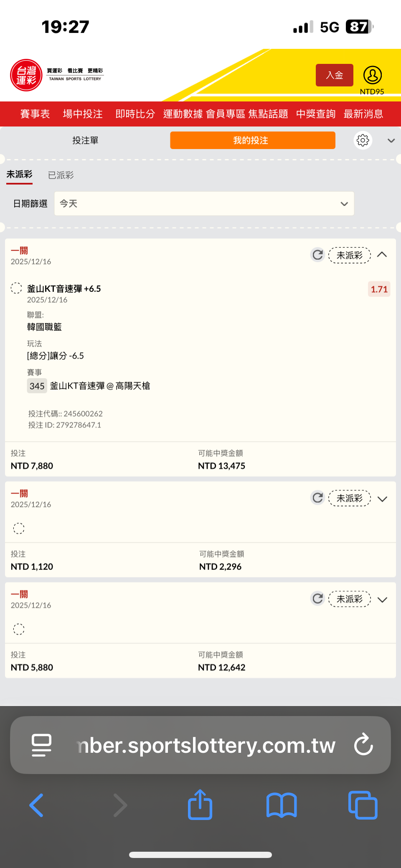The width and height of the screenshot is (401, 868).
Task: Switch to 已派彩 settled tab
Action: pos(61,175)
